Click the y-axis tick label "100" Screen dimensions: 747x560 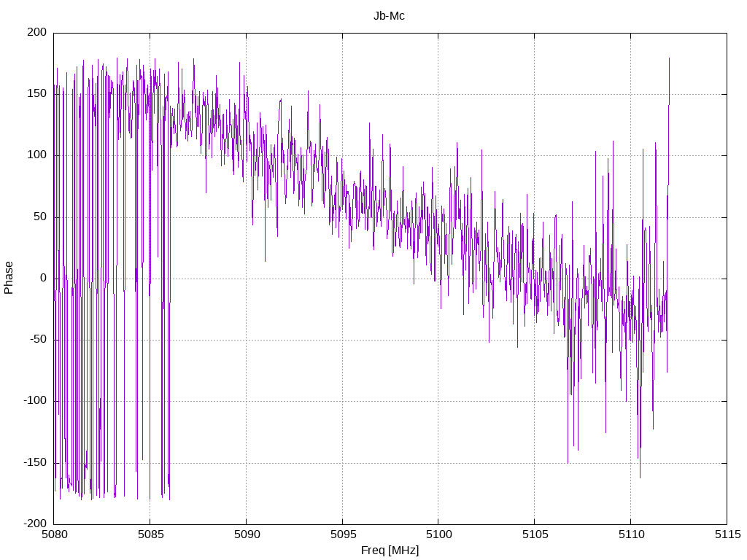click(x=37, y=155)
